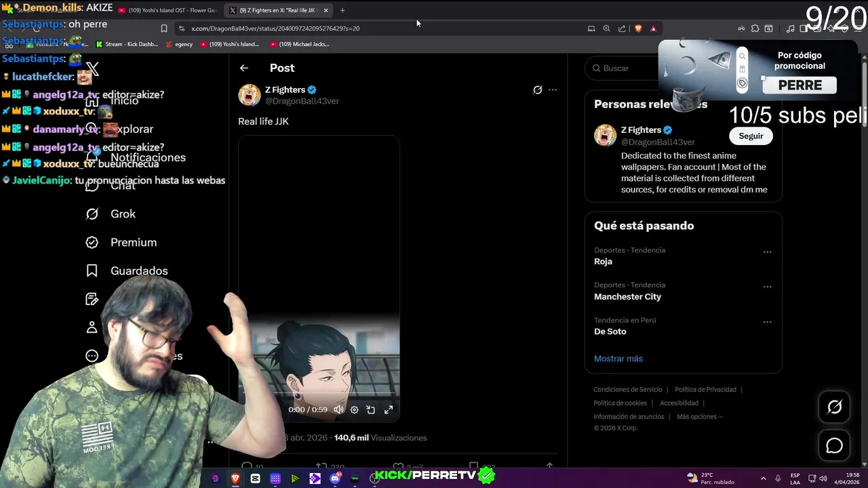Open video settings gear

(354, 409)
